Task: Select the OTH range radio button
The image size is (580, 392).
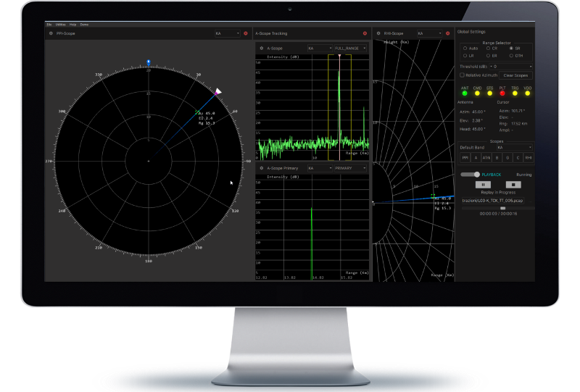Action: pyautogui.click(x=511, y=56)
